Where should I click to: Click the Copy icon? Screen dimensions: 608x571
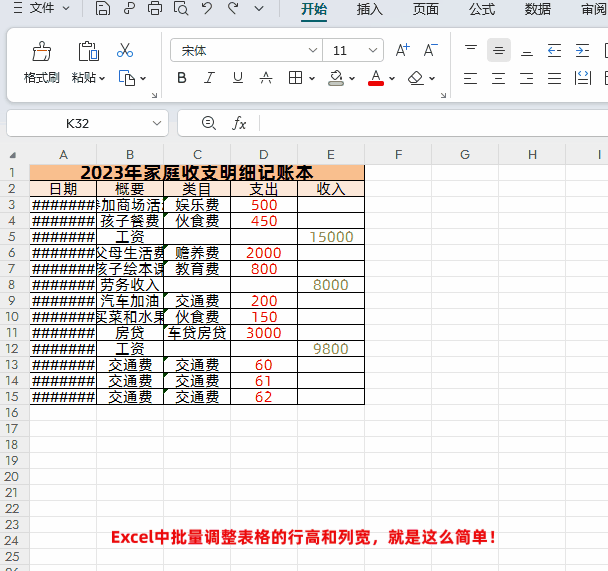127,78
